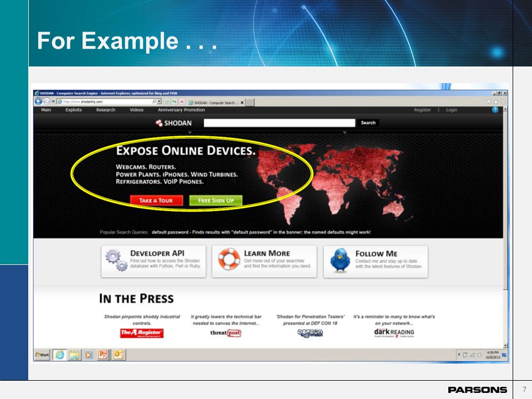The height and width of the screenshot is (399, 532).
Task: Open the Main menu on Shodan
Action: pos(46,110)
